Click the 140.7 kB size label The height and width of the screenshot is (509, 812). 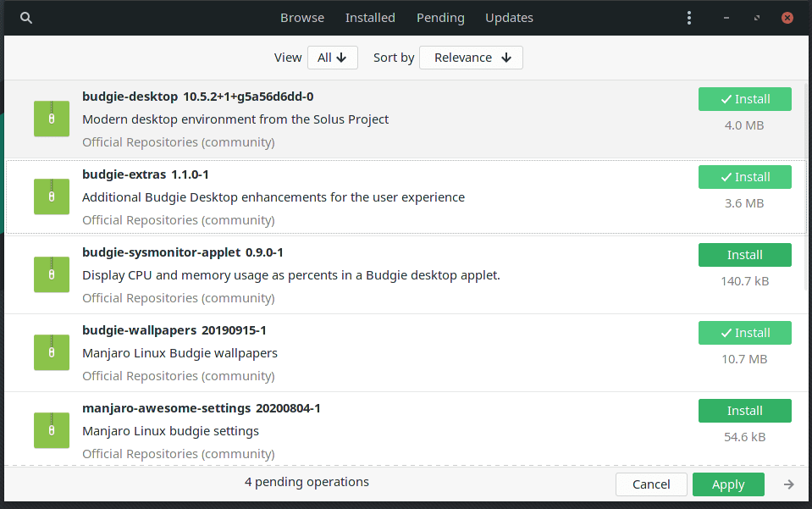click(x=744, y=281)
